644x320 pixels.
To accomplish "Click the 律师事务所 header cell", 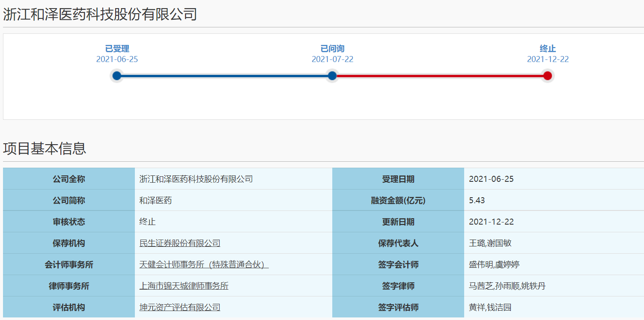I will 69,286.
